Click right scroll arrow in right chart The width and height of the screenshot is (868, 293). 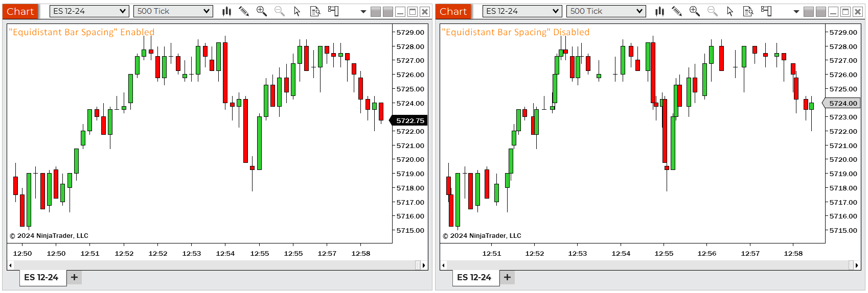tap(857, 265)
